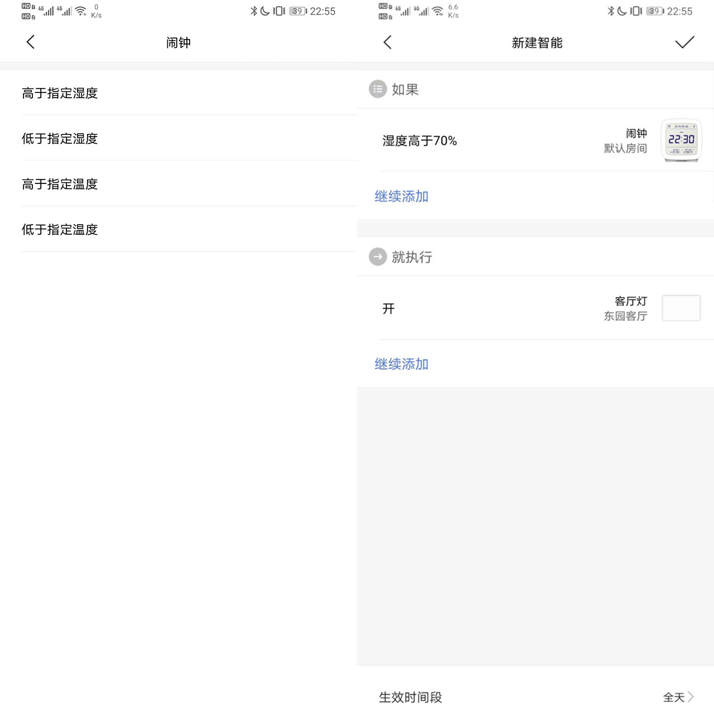Open the 湿度高于70% condition
714x728 pixels.
click(535, 140)
